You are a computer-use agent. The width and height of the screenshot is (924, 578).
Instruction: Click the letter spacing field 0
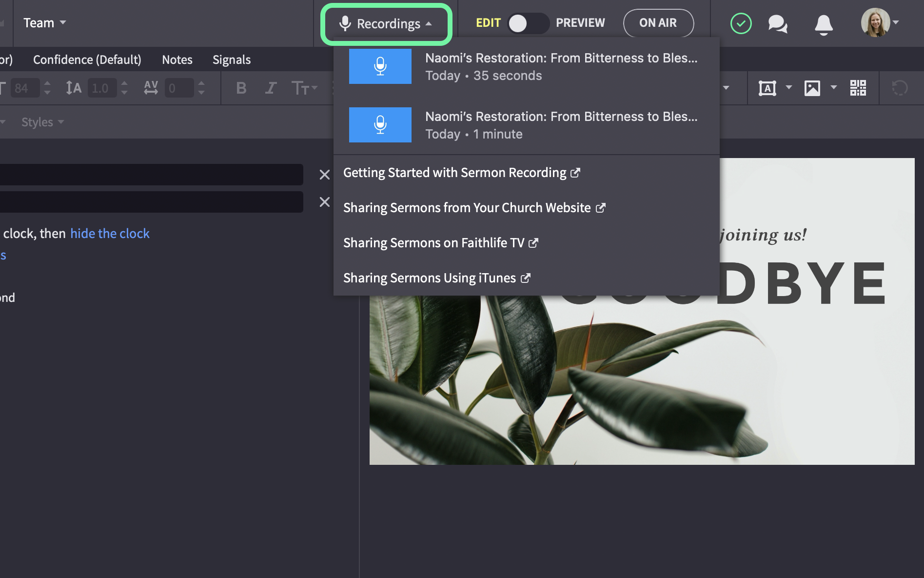tap(179, 88)
